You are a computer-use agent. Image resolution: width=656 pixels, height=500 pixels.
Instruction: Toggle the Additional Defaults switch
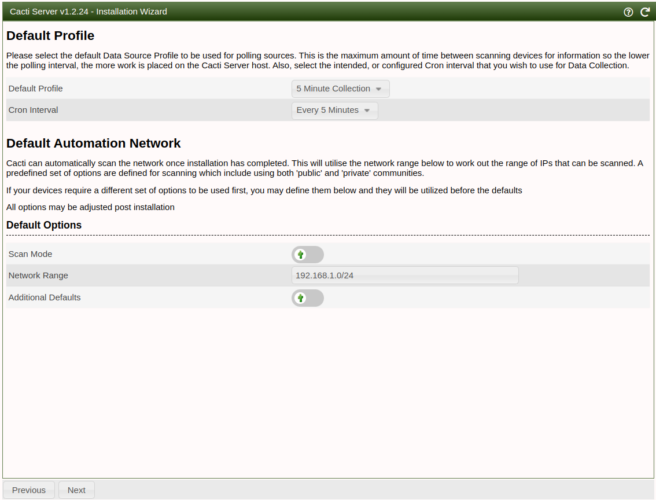(x=308, y=298)
